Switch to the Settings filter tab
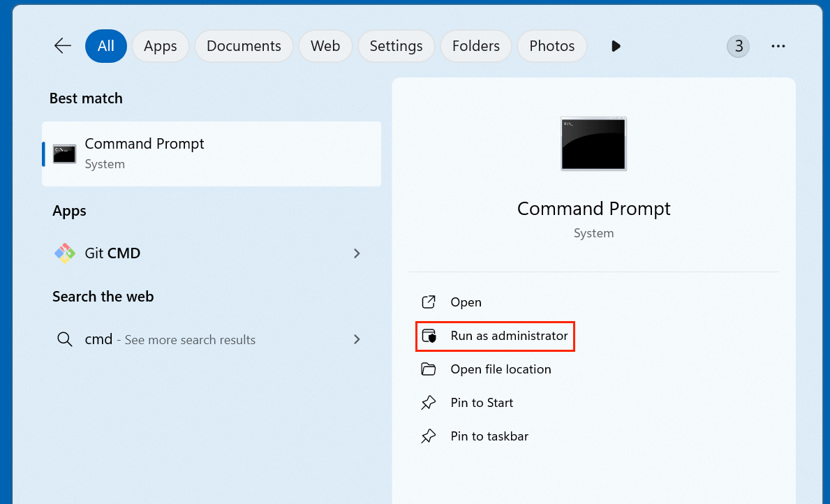This screenshot has width=830, height=504. [396, 45]
